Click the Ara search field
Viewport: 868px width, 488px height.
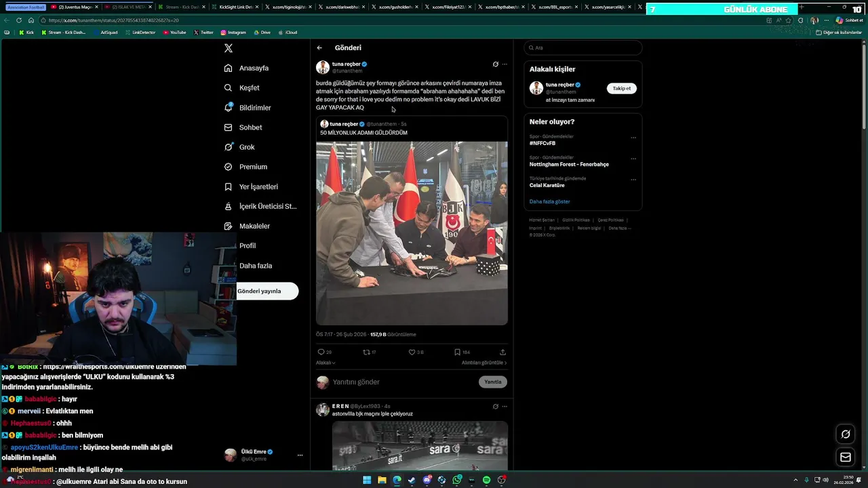(583, 47)
